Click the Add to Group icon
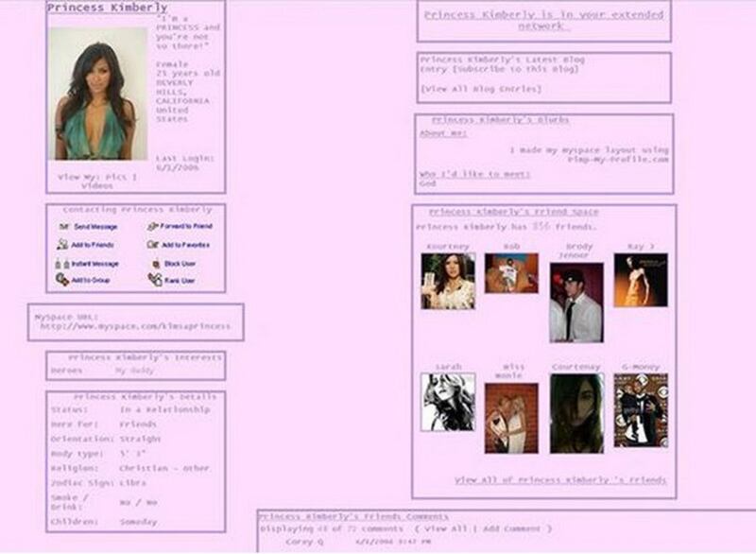Screen dimensions: 756x554 [62, 281]
